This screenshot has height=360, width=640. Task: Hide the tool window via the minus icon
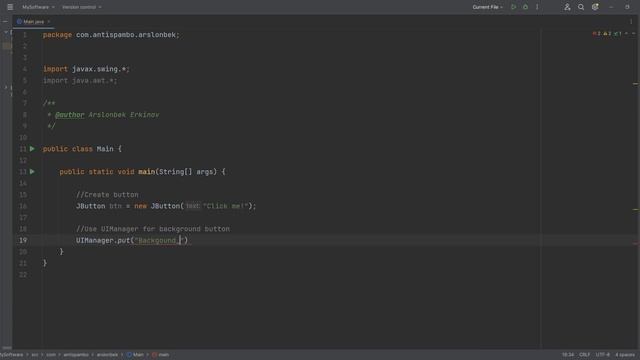coord(5,22)
